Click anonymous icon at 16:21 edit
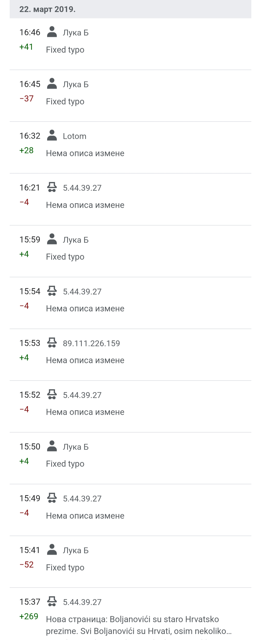The width and height of the screenshot is (261, 644). click(x=52, y=187)
